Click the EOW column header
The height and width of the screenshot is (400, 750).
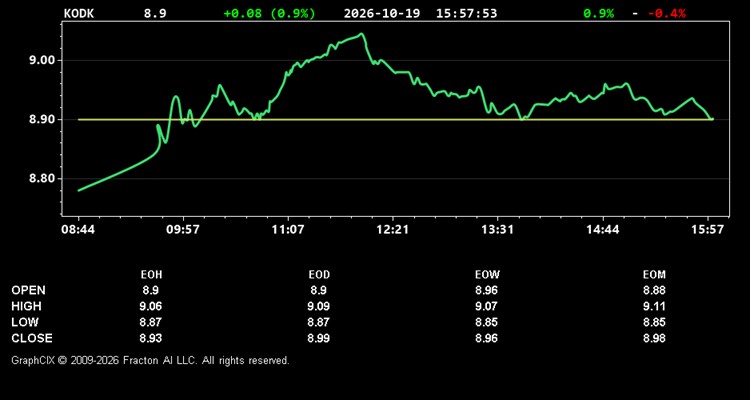point(487,275)
